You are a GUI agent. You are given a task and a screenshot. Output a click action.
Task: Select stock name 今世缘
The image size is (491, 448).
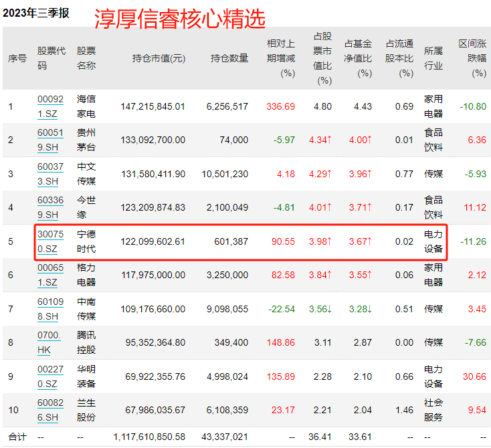[x=86, y=207]
